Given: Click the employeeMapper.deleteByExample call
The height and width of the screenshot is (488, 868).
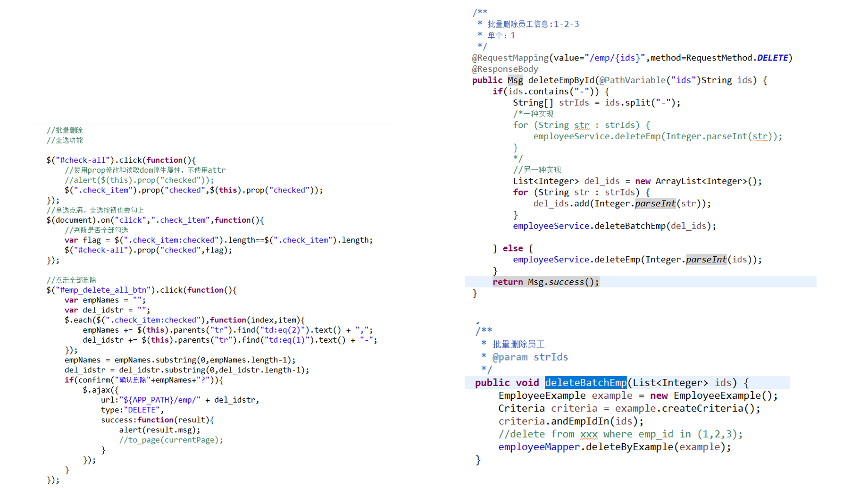Looking at the screenshot, I should click(x=614, y=447).
